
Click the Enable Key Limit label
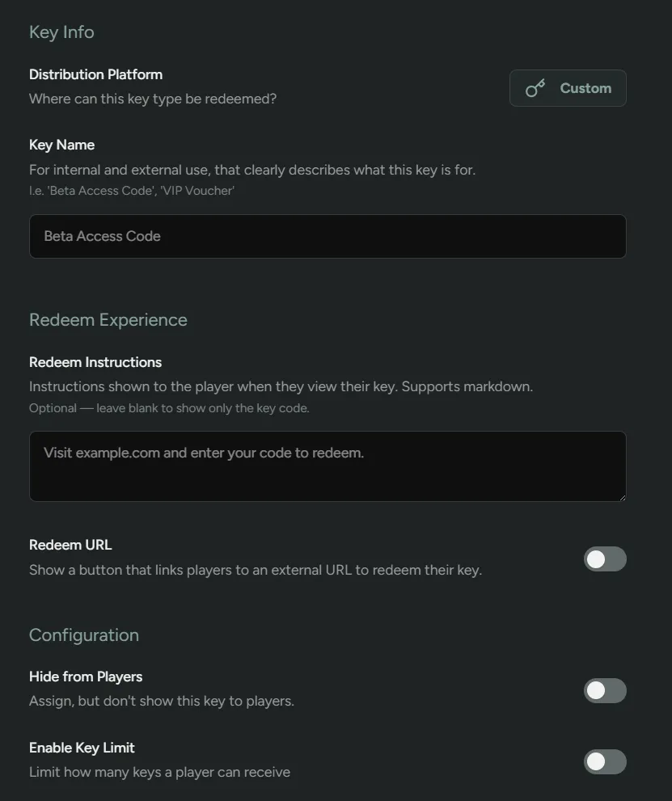pos(82,748)
